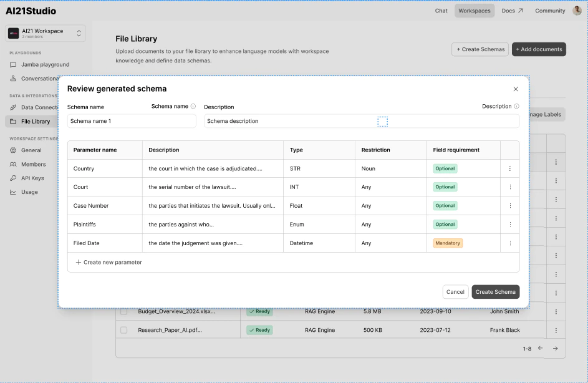The image size is (588, 383).
Task: Expand the AI21 Workspace switcher
Action: click(80, 32)
